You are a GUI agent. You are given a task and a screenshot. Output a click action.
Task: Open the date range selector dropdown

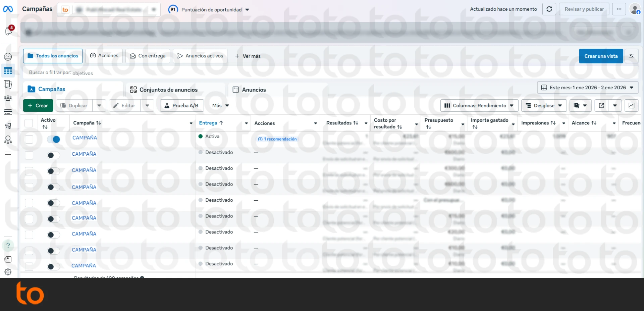(x=587, y=88)
